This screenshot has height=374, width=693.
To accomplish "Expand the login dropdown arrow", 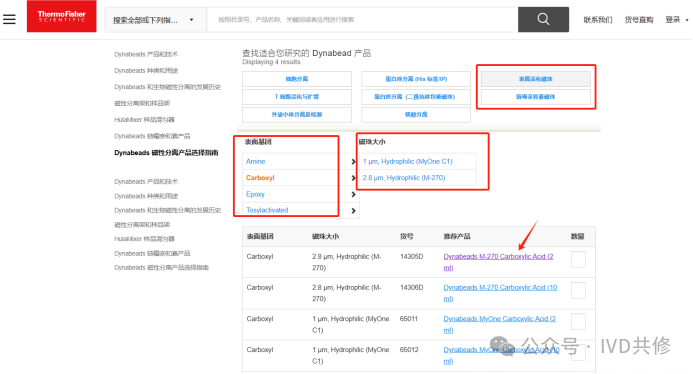I will [687, 20].
